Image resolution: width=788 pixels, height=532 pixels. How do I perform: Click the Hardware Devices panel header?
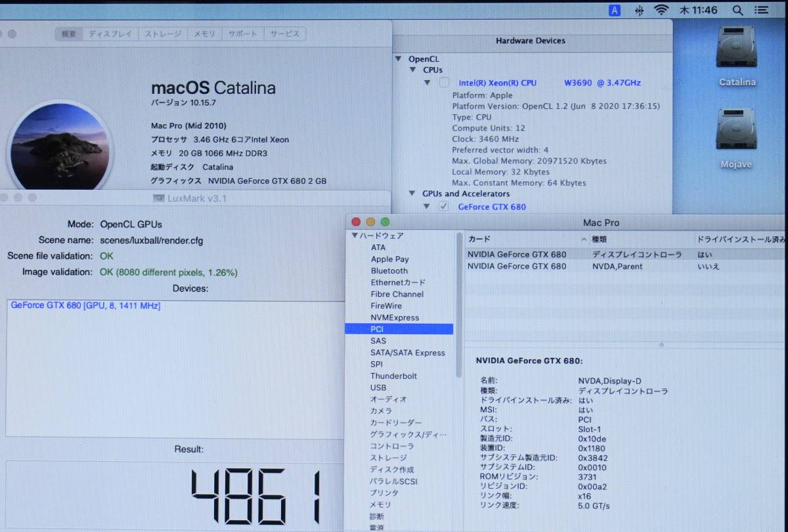[531, 41]
